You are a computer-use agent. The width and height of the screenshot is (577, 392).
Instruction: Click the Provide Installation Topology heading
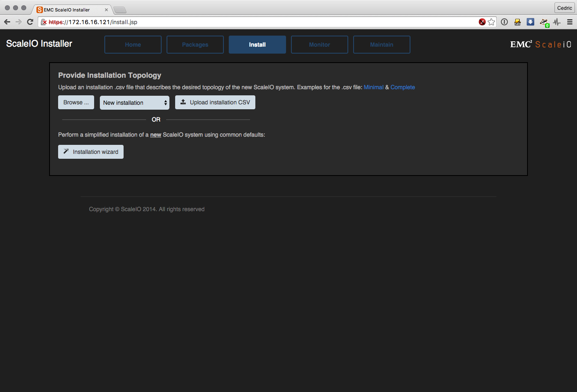pos(110,75)
